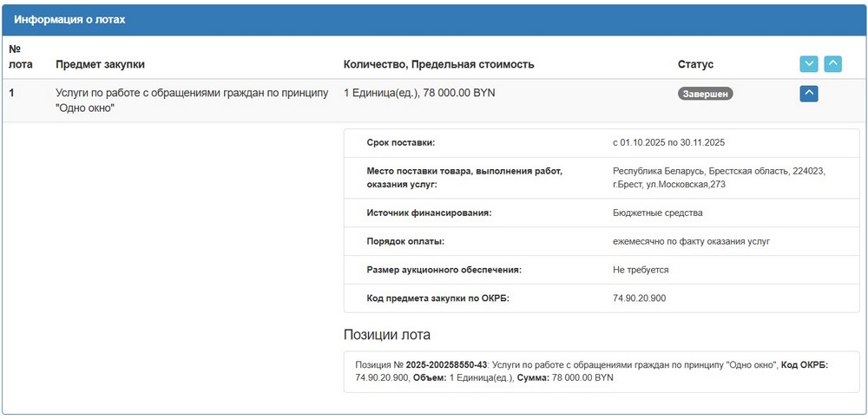The height and width of the screenshot is (419, 868).
Task: Collapse lot 1 details with dark-blue chevron
Action: pos(809,93)
